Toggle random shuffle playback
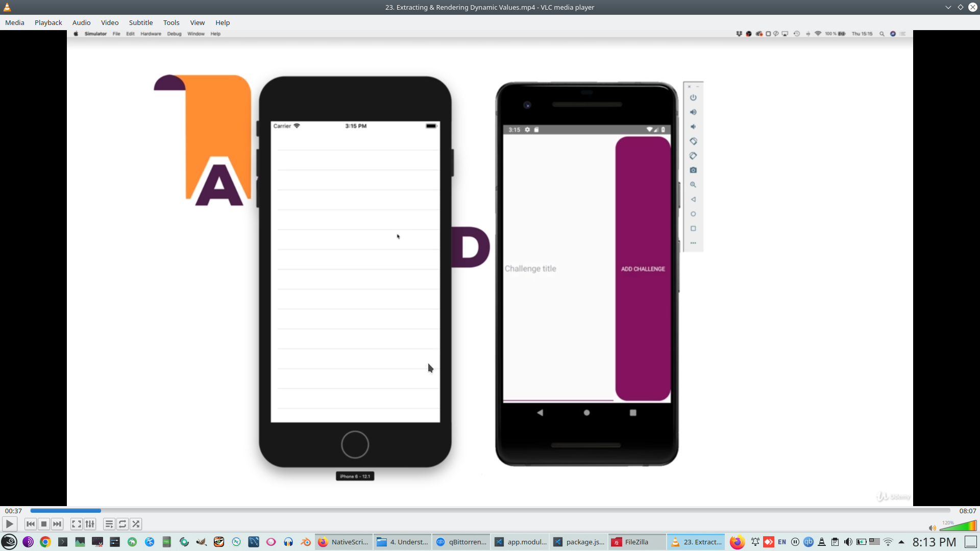Image resolution: width=980 pixels, height=551 pixels. [136, 524]
